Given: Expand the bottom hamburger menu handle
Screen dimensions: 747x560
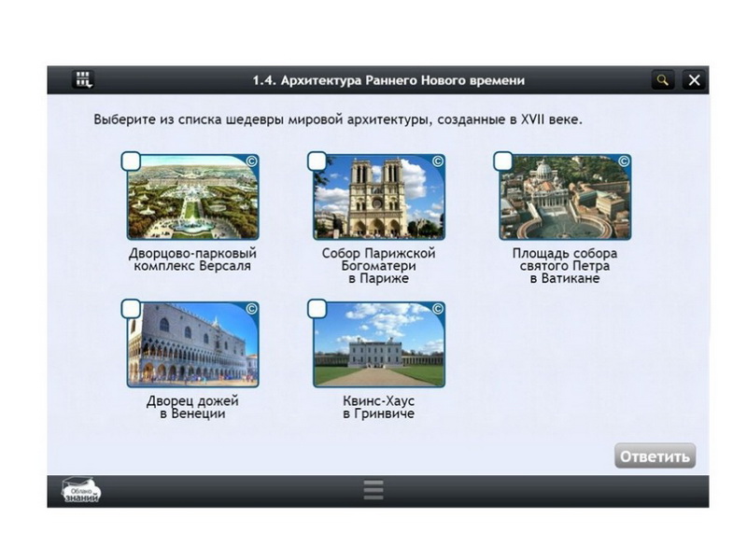Looking at the screenshot, I should click(373, 491).
